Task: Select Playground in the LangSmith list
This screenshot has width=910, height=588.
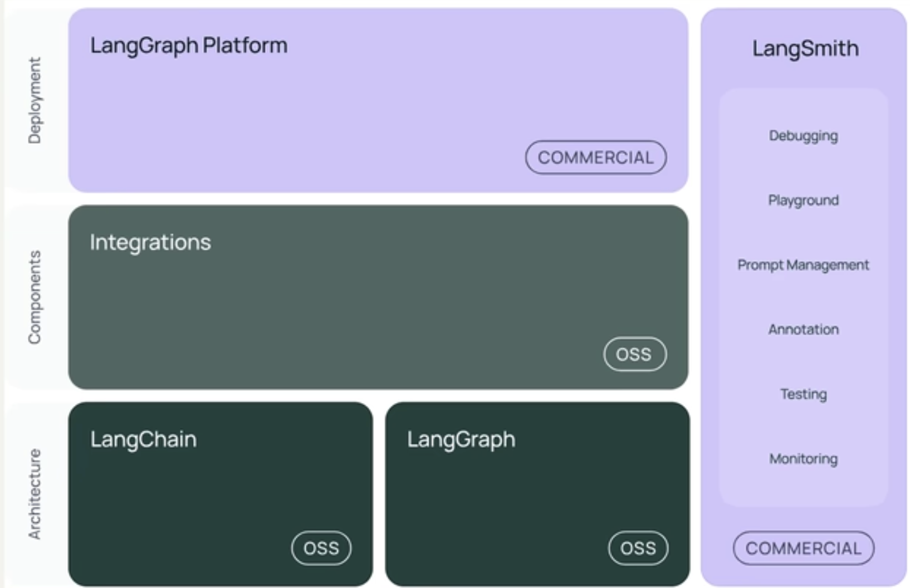Action: (x=803, y=200)
